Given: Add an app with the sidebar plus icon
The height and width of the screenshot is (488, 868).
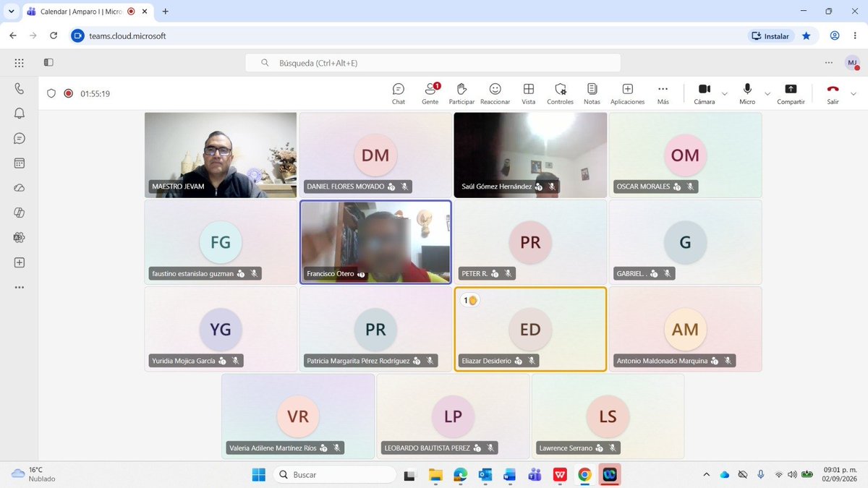Looking at the screenshot, I should pos(20,262).
